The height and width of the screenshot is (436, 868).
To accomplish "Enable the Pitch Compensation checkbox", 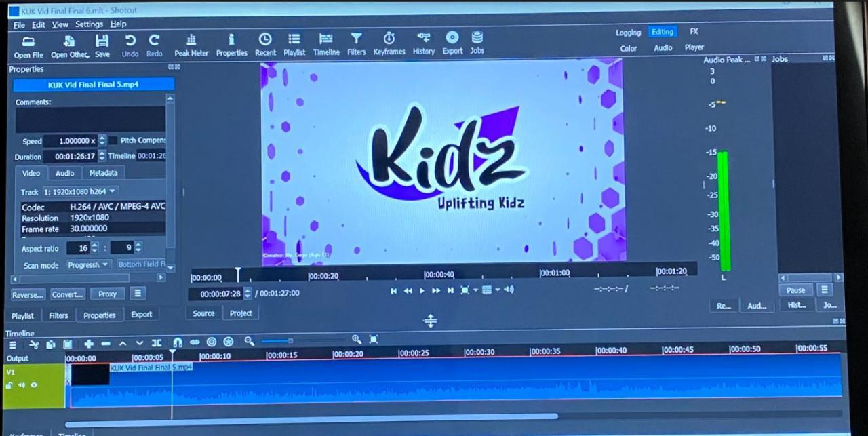I will point(113,140).
